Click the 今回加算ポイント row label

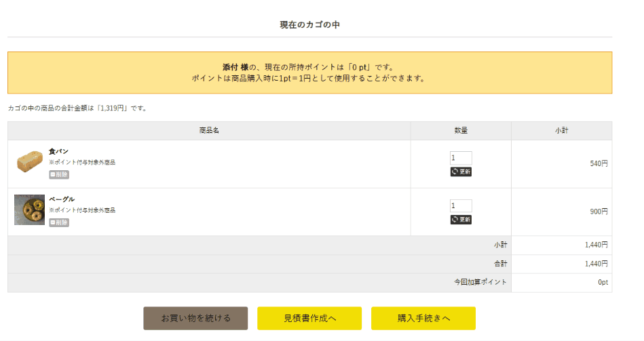(480, 282)
